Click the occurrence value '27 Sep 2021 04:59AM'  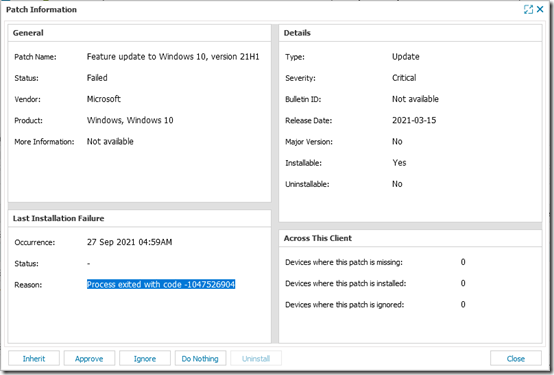[x=130, y=242]
